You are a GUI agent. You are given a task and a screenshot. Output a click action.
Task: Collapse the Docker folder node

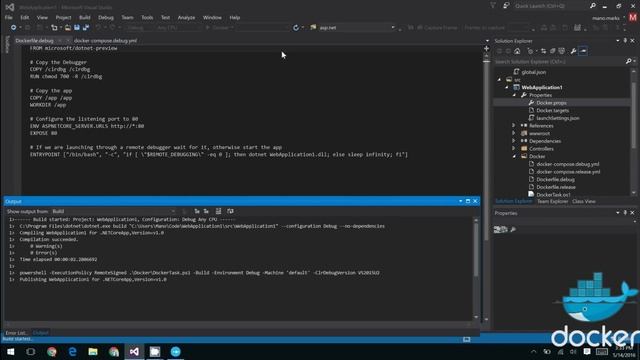(514, 157)
